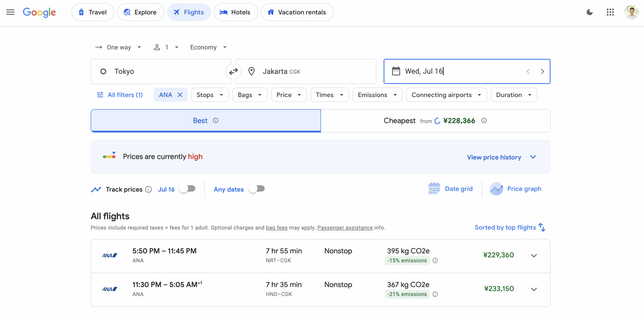The image size is (644, 314).
Task: Go to next departure date
Action: (542, 71)
